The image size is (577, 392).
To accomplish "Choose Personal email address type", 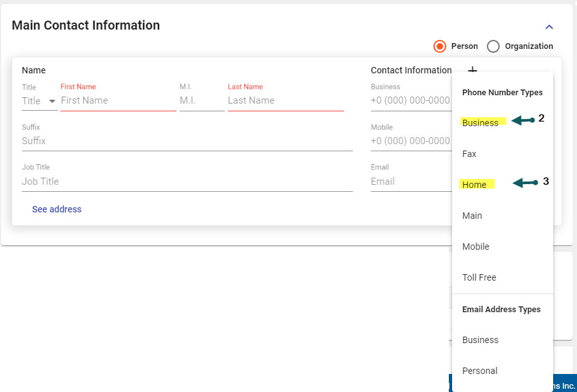I will (x=480, y=371).
